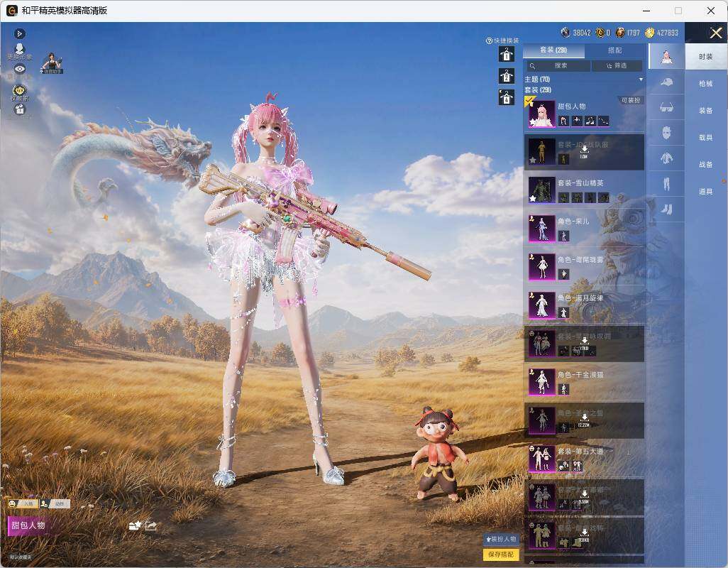Open the 载具 side tab
This screenshot has height=568, width=728.
706,138
